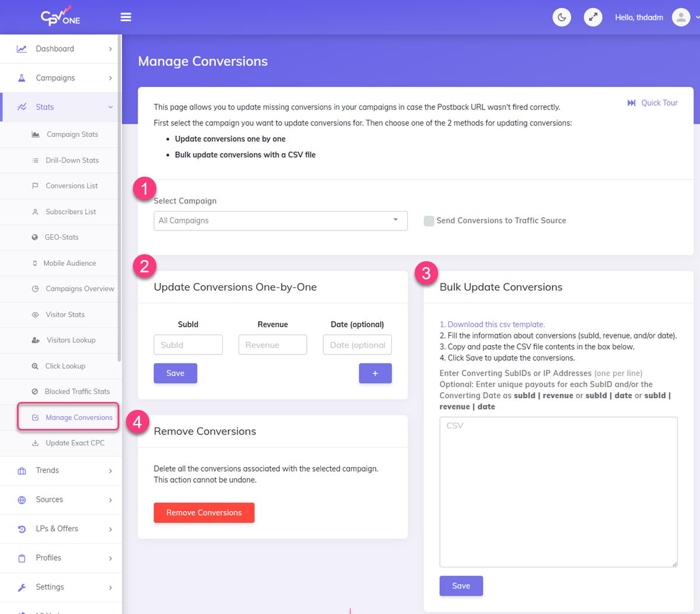Screen dimensions: 700x614
Task: Click the CPV One logo
Action: [60, 16]
